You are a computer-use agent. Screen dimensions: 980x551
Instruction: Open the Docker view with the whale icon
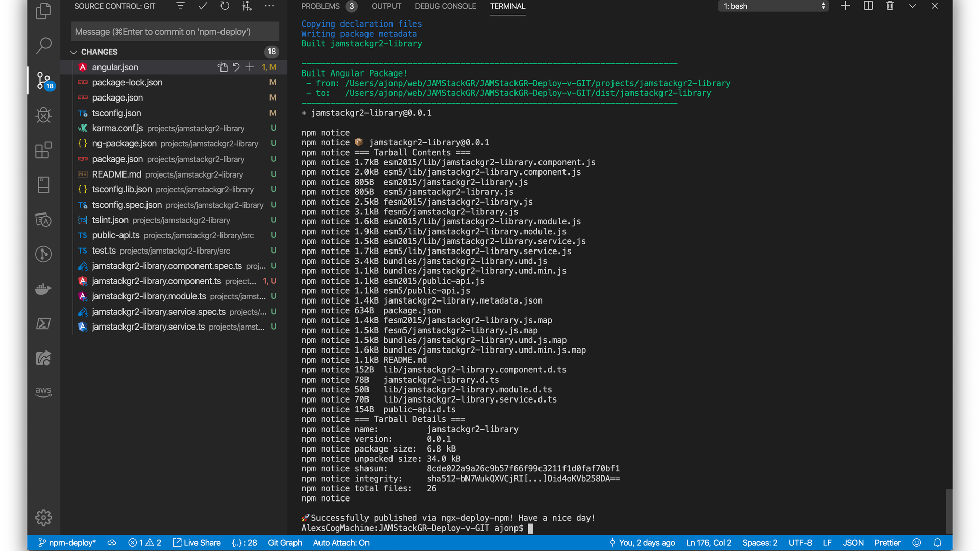coord(43,289)
